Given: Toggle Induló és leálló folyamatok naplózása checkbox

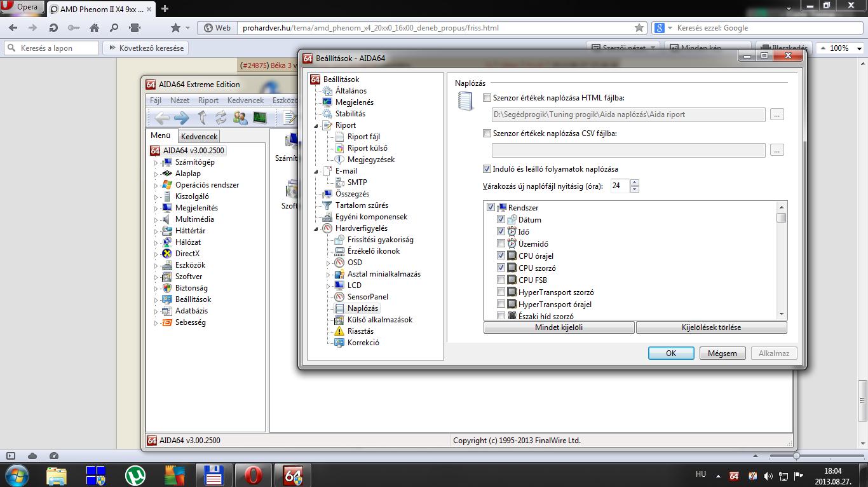Looking at the screenshot, I should click(x=487, y=169).
